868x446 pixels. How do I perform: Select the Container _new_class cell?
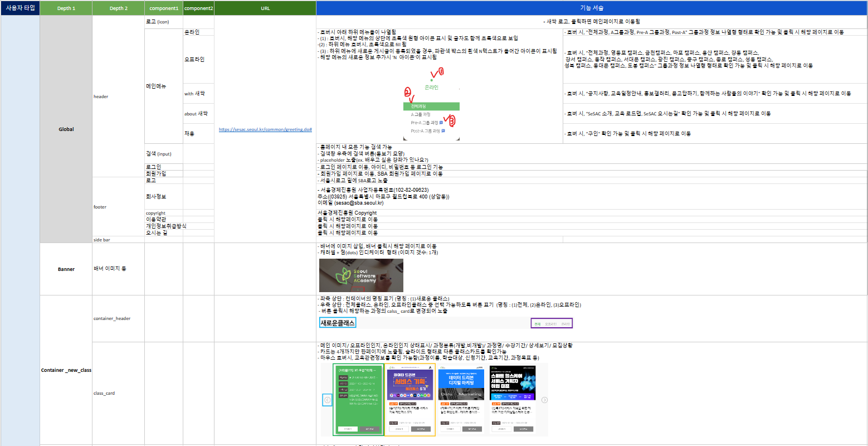coord(66,370)
